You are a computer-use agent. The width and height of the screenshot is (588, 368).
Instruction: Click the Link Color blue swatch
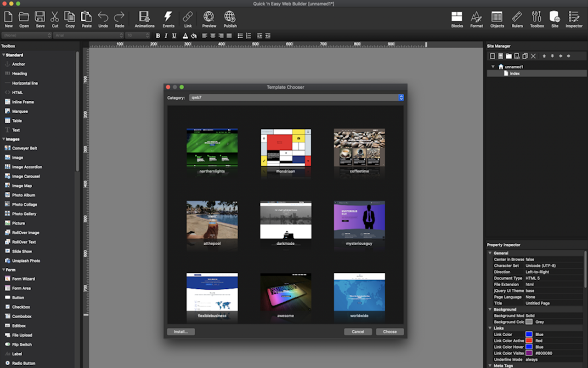529,334
